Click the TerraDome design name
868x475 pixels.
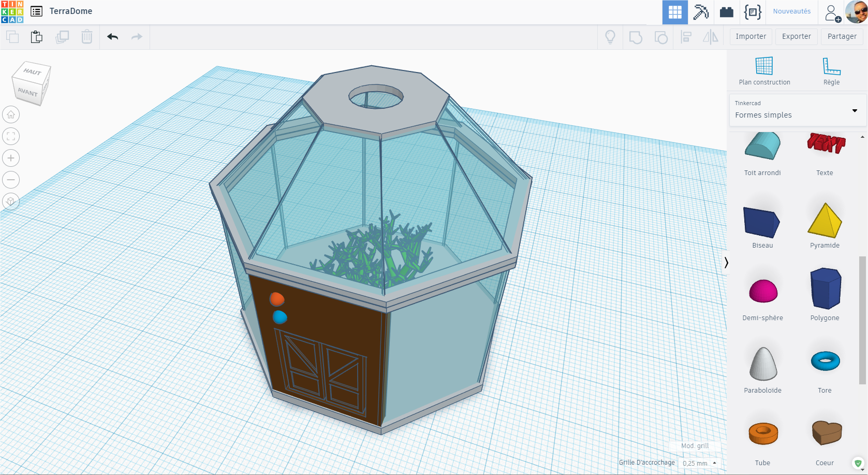coord(71,11)
